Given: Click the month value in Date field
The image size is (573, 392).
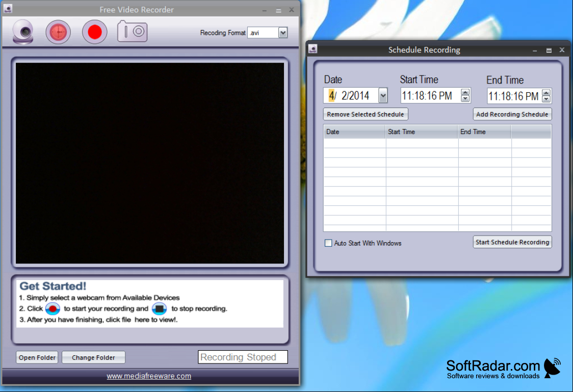Looking at the screenshot, I should click(331, 96).
